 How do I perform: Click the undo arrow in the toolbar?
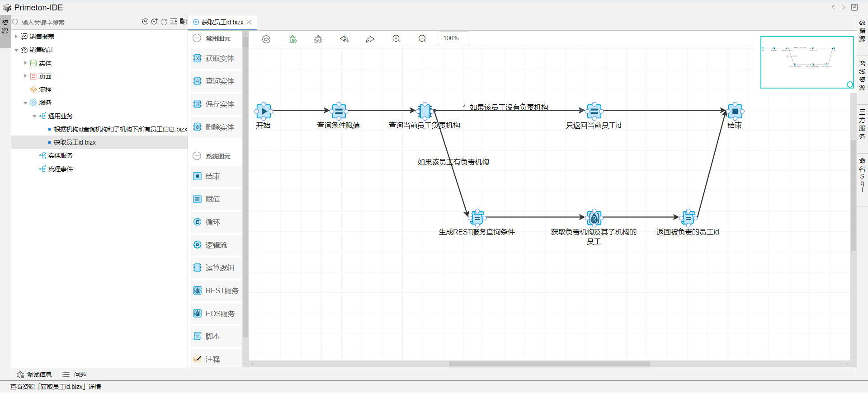(x=344, y=39)
